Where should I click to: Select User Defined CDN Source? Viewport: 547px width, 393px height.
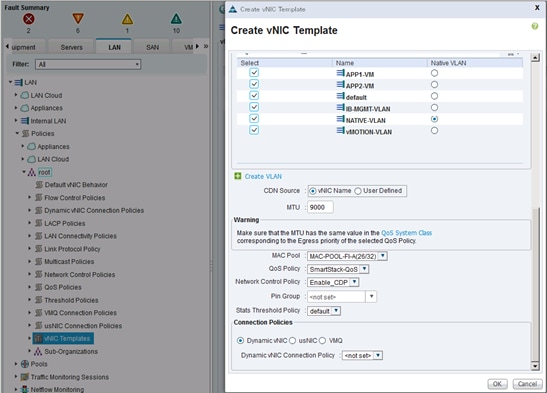358,191
